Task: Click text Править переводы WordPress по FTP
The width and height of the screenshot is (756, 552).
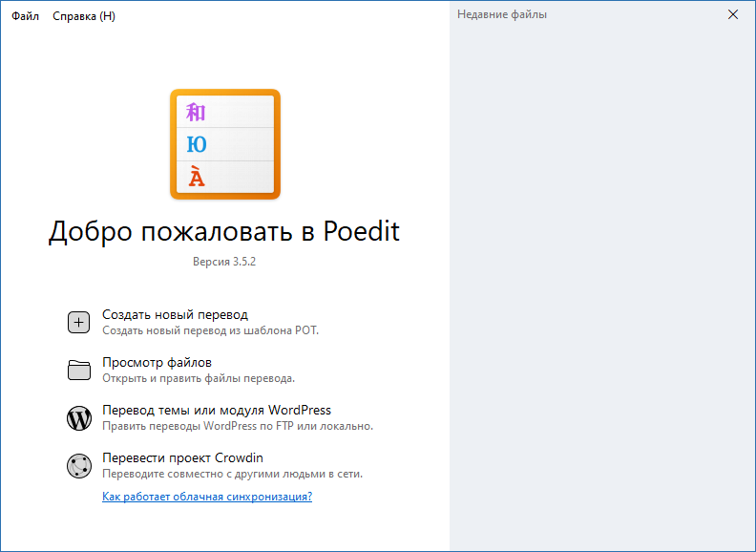Action: coord(198,426)
